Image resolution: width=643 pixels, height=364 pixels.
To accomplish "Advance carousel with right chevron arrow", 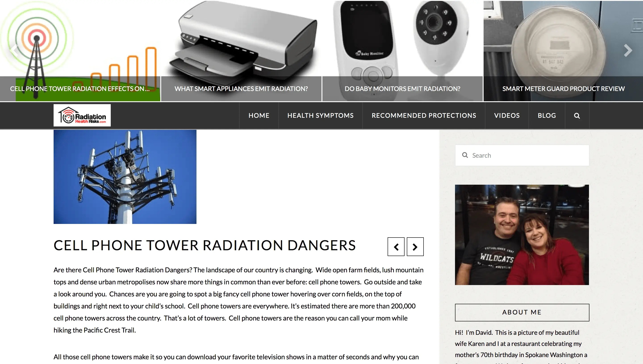I will click(x=628, y=50).
